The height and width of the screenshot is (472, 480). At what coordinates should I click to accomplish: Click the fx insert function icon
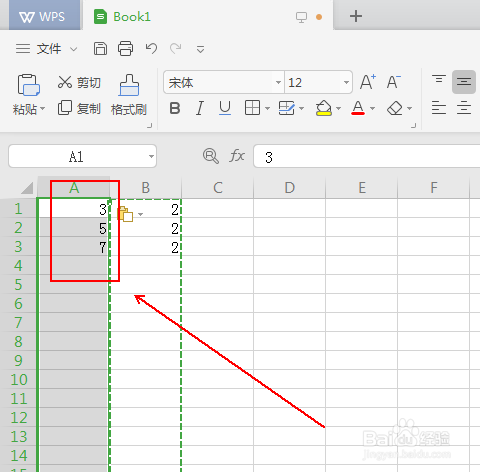click(x=237, y=156)
